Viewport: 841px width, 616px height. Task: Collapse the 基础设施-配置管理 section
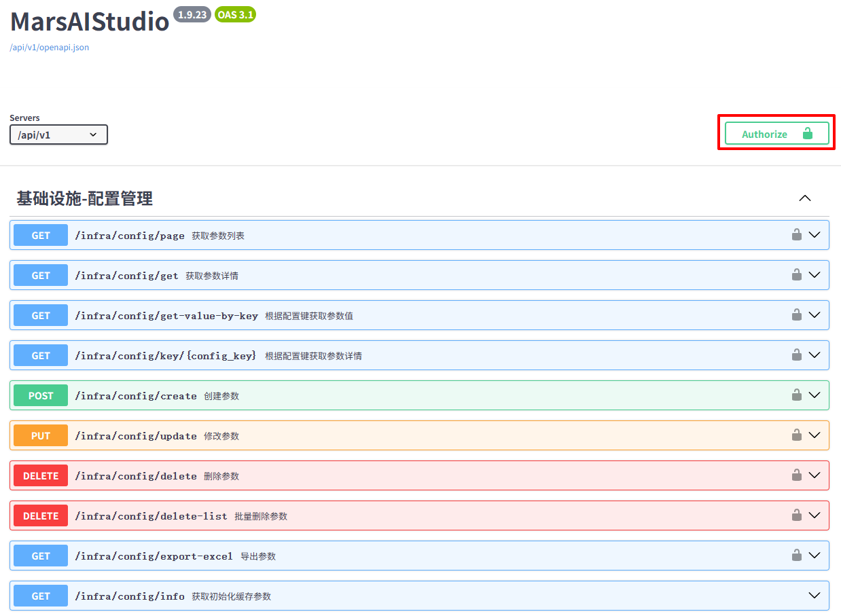click(805, 198)
